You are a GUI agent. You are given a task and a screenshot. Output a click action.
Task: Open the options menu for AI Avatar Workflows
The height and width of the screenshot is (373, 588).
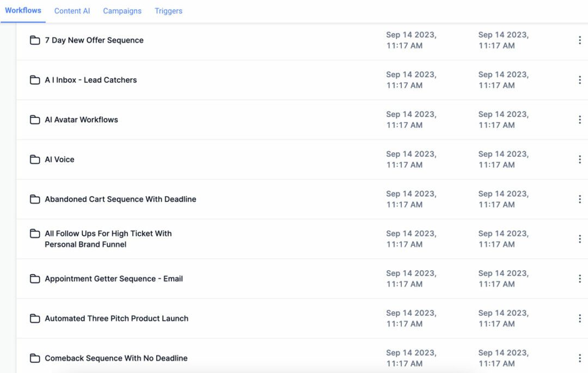[579, 120]
